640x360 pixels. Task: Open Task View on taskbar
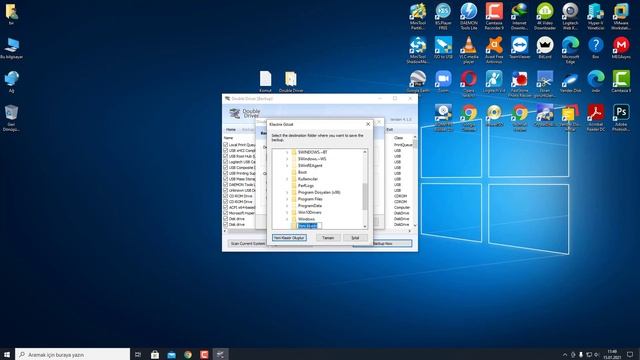[x=138, y=354]
